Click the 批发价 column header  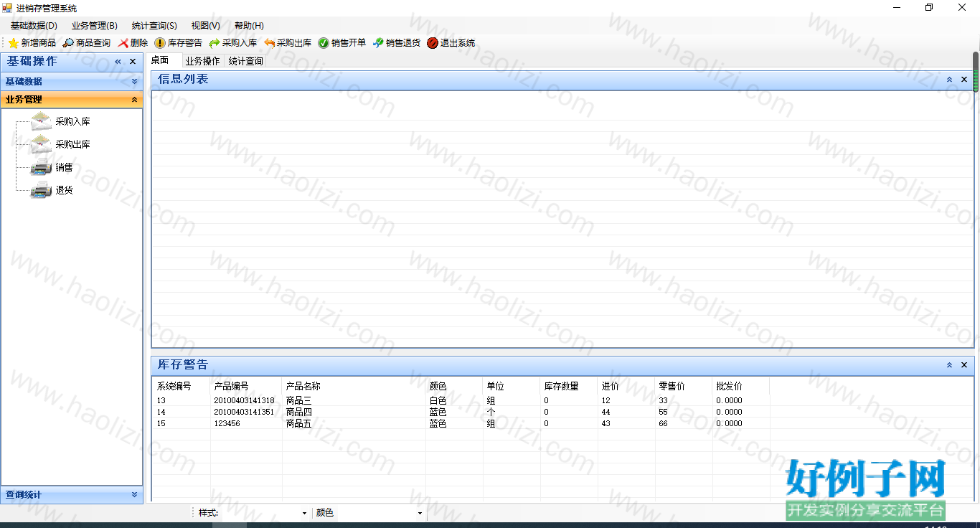(x=741, y=386)
